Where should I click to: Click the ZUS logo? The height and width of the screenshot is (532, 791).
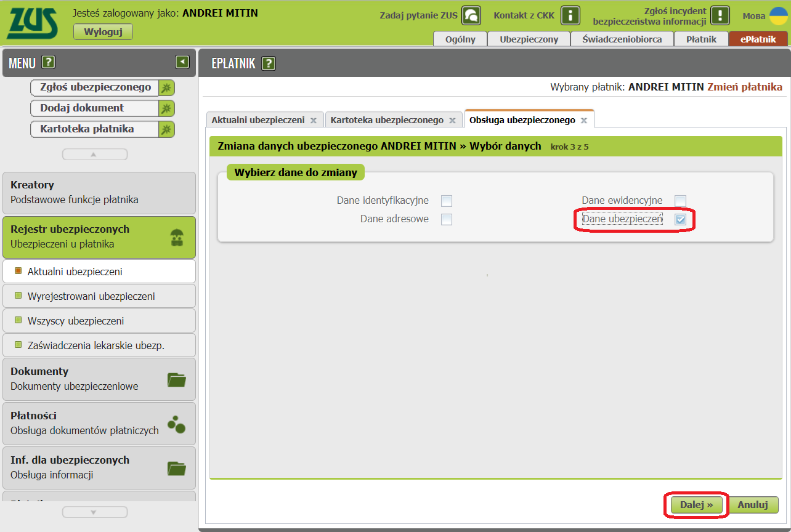click(32, 23)
